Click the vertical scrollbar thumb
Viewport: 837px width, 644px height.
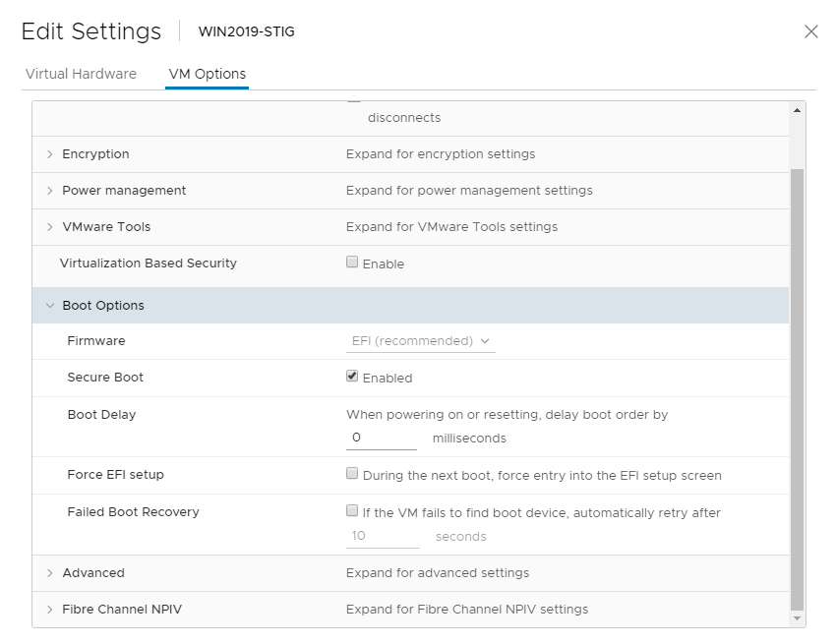tap(797, 383)
